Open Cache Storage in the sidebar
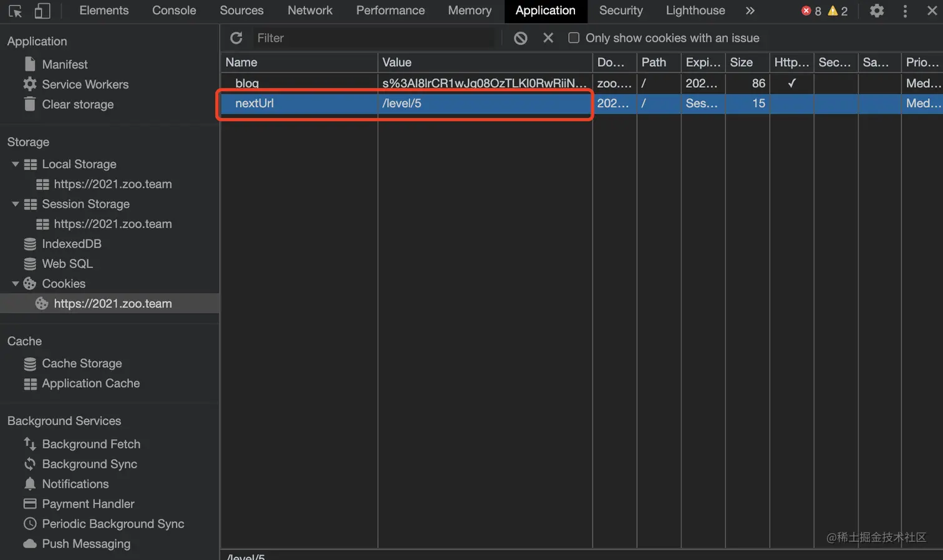The image size is (943, 560). [82, 364]
